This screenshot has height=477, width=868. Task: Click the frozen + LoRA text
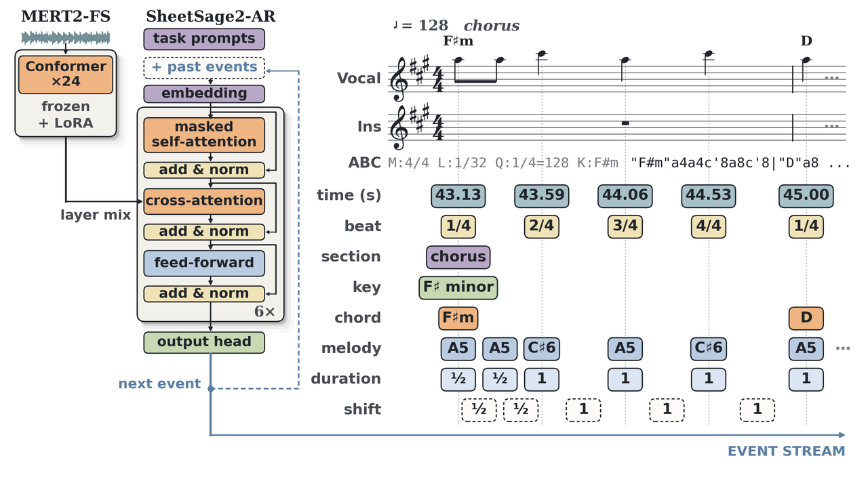(66, 115)
